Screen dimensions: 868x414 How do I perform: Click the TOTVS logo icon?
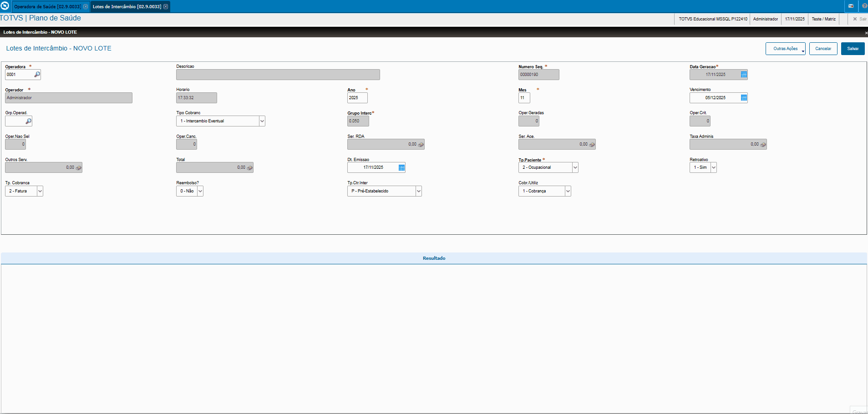[5, 6]
